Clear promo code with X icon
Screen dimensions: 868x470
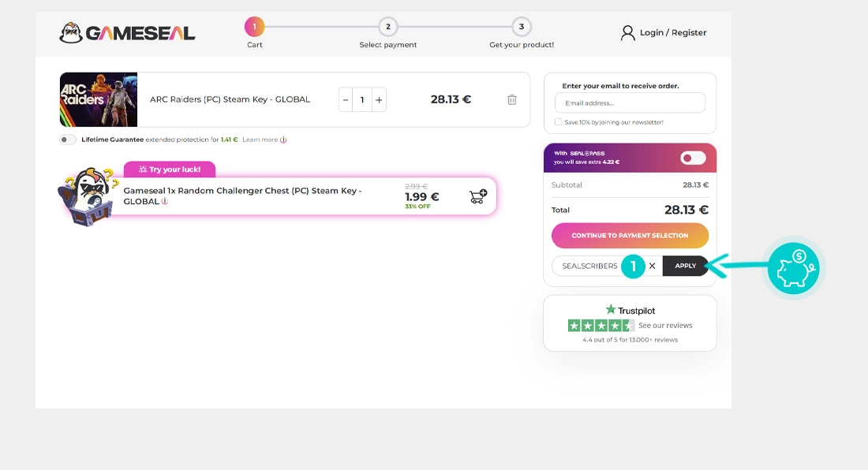coord(652,266)
